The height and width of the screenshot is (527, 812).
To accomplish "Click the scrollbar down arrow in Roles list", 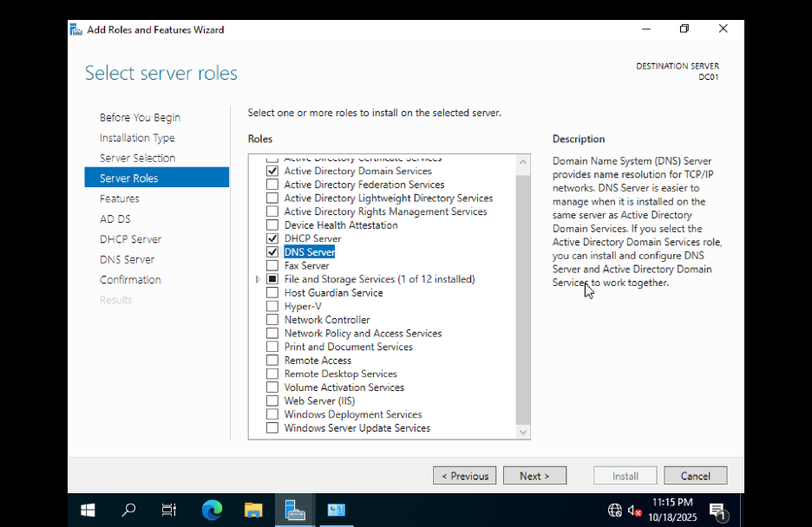I will (x=522, y=432).
